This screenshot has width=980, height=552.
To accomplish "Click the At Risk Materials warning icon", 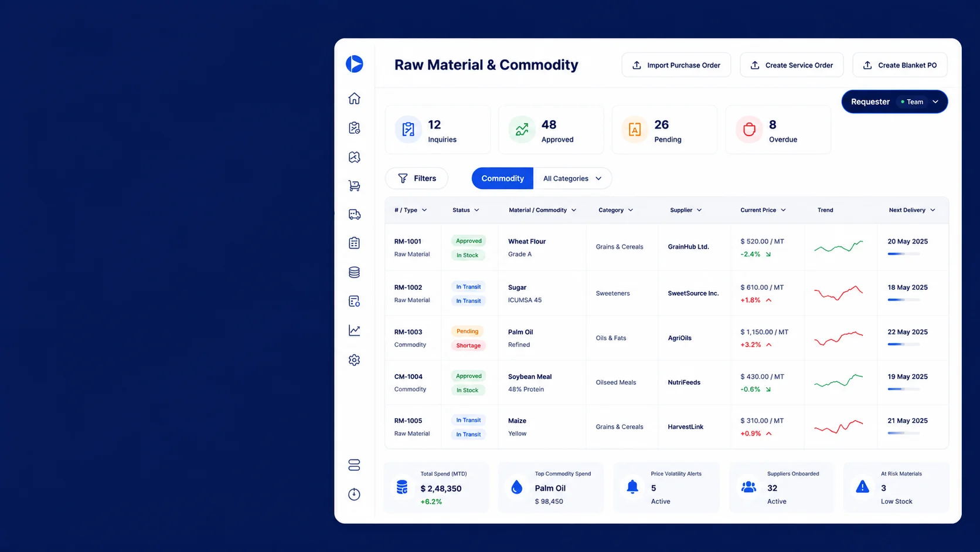I will [862, 486].
